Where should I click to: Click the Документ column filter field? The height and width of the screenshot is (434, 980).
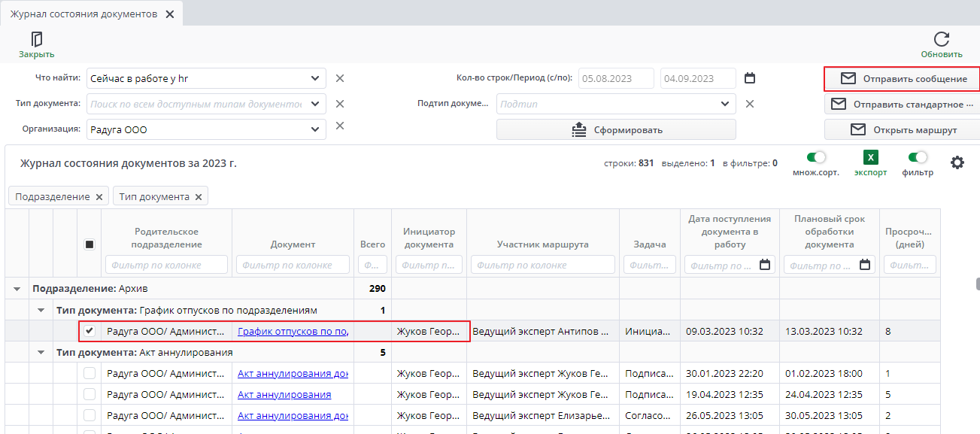293,265
